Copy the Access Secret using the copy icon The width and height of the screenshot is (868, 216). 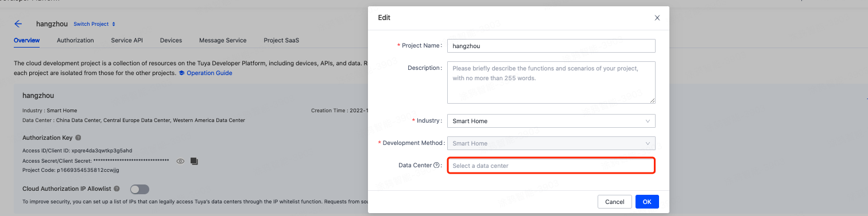pyautogui.click(x=194, y=162)
